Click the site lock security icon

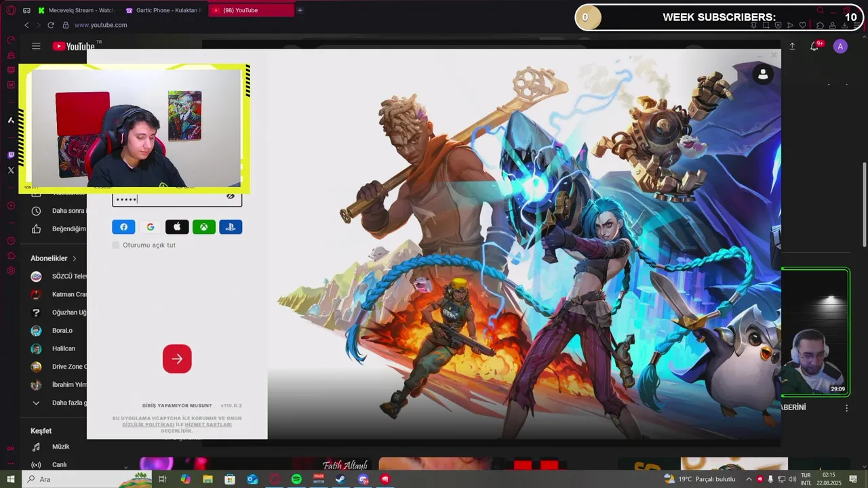66,25
